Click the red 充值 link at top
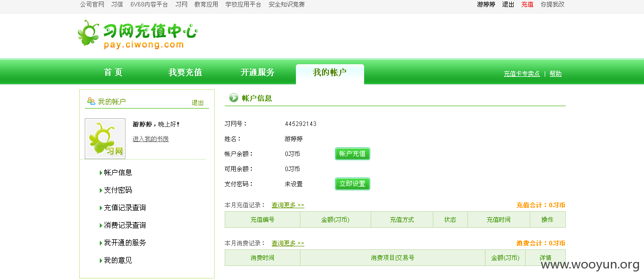This screenshot has height=279, width=644. click(x=528, y=5)
